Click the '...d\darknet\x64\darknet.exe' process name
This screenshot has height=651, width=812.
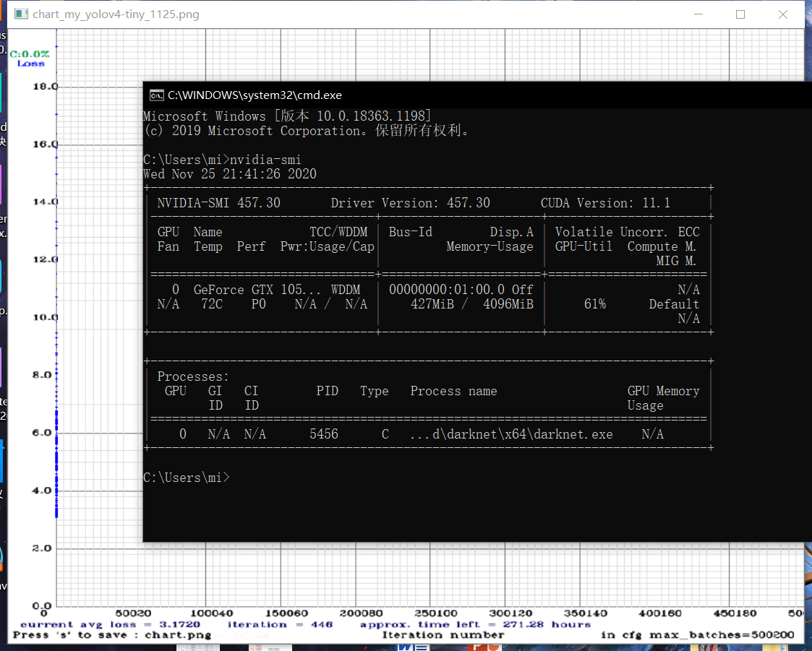(511, 434)
